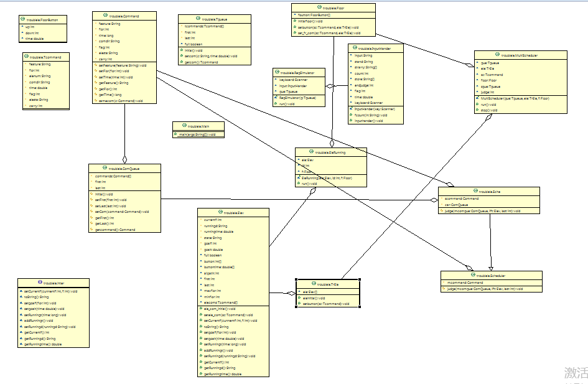Click the class icon beside troublele.Tcommand title
This screenshot has width=588, height=384.
26,57
